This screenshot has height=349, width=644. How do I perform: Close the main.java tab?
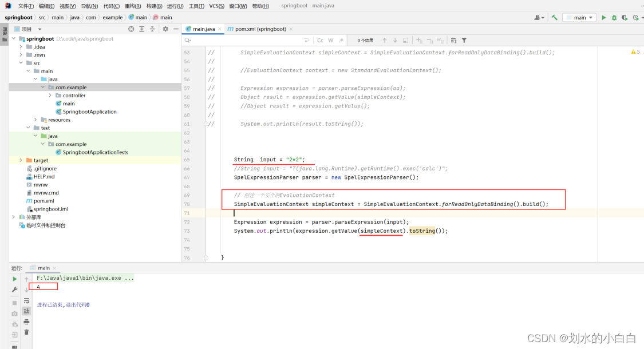pyautogui.click(x=220, y=29)
